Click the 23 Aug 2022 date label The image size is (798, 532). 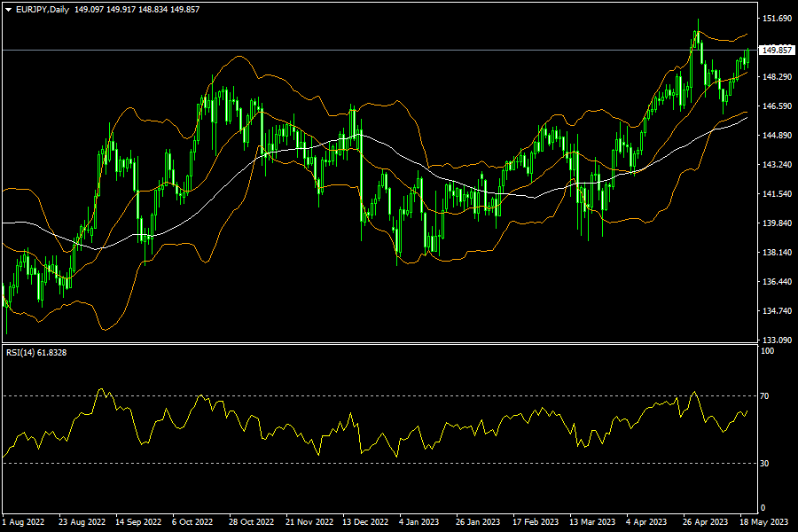coord(82,522)
